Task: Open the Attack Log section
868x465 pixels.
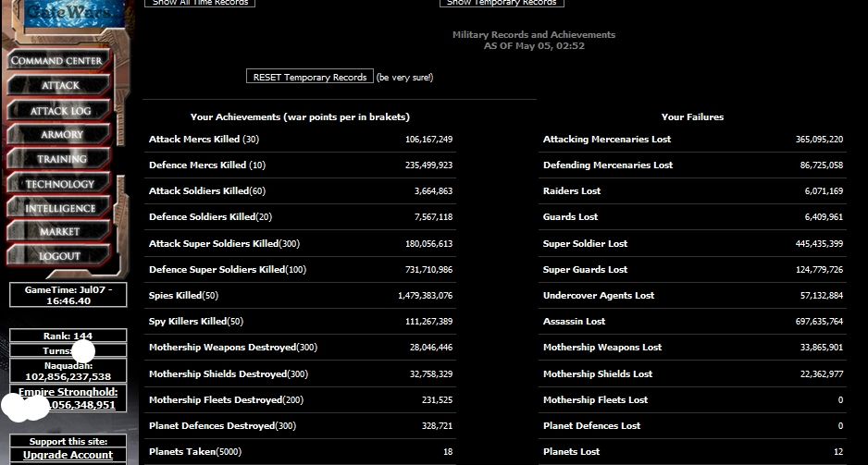Action: (60, 111)
